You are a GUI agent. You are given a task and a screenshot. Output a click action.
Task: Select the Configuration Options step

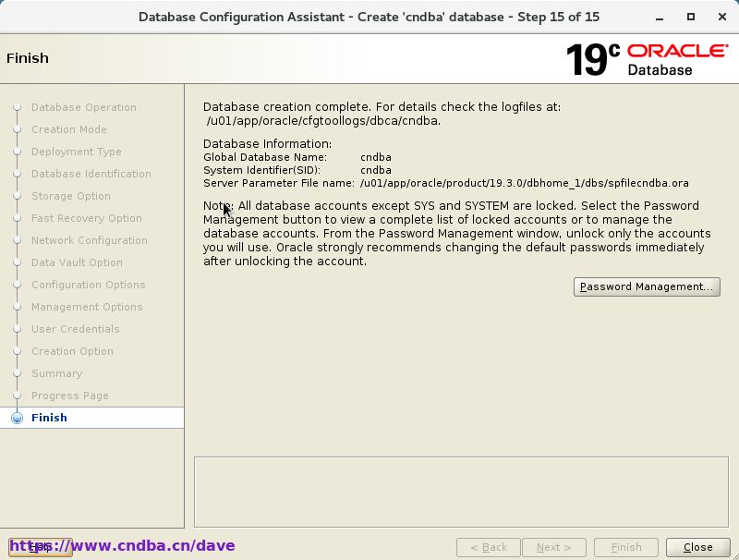88,285
